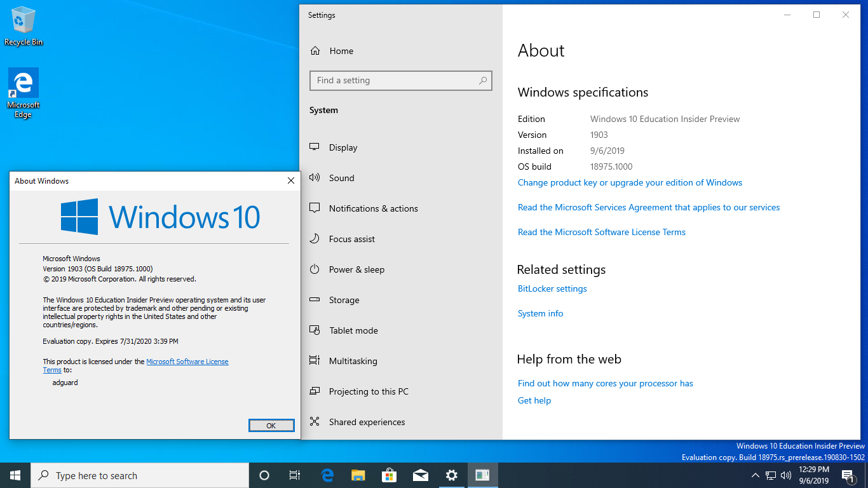Click the Focus assist moon icon
This screenshot has width=868, height=488.
click(x=315, y=239)
